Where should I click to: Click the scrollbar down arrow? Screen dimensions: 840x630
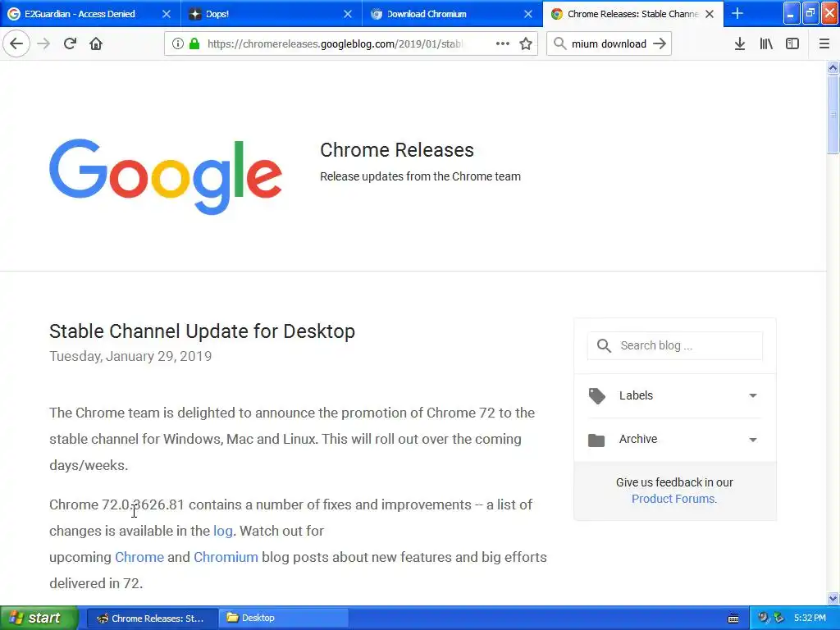tap(833, 598)
